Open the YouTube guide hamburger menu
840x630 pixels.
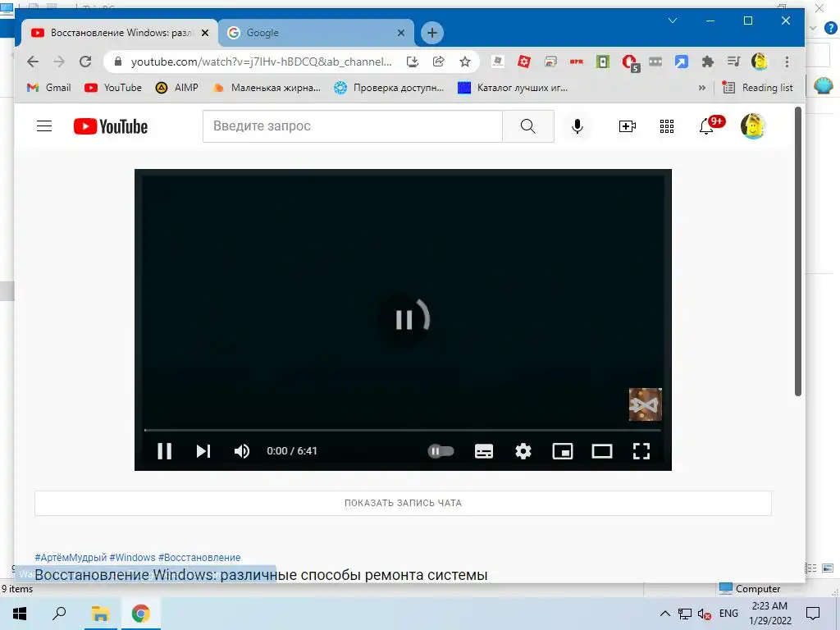(44, 126)
